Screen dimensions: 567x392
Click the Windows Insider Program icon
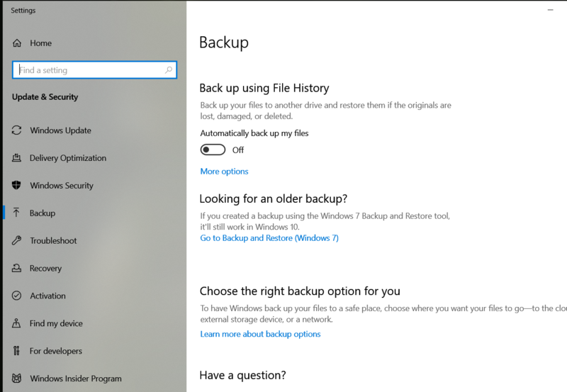tap(16, 379)
